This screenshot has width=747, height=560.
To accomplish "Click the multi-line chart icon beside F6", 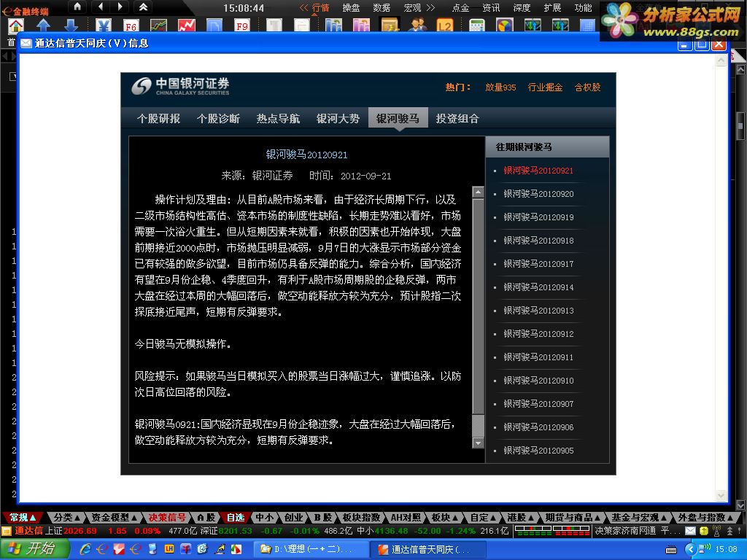I will (158, 26).
